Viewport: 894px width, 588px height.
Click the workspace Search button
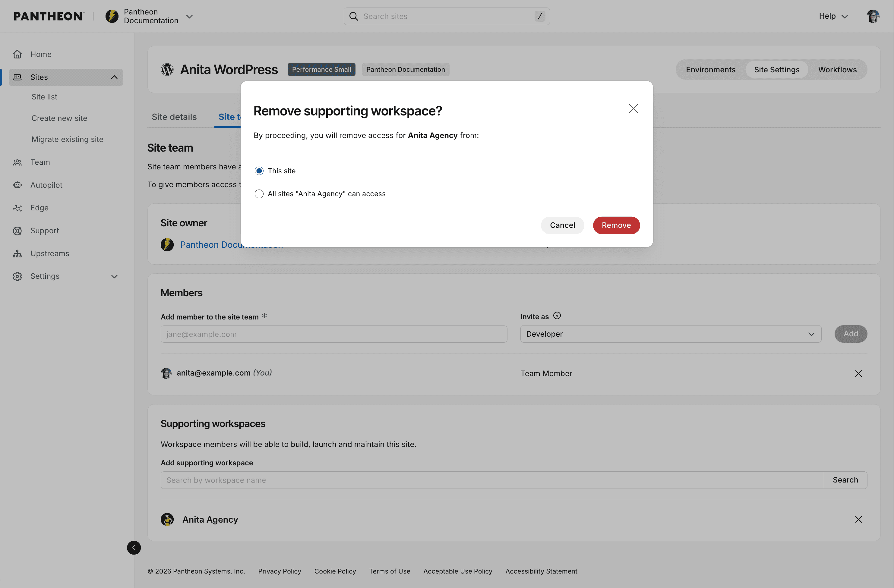845,480
